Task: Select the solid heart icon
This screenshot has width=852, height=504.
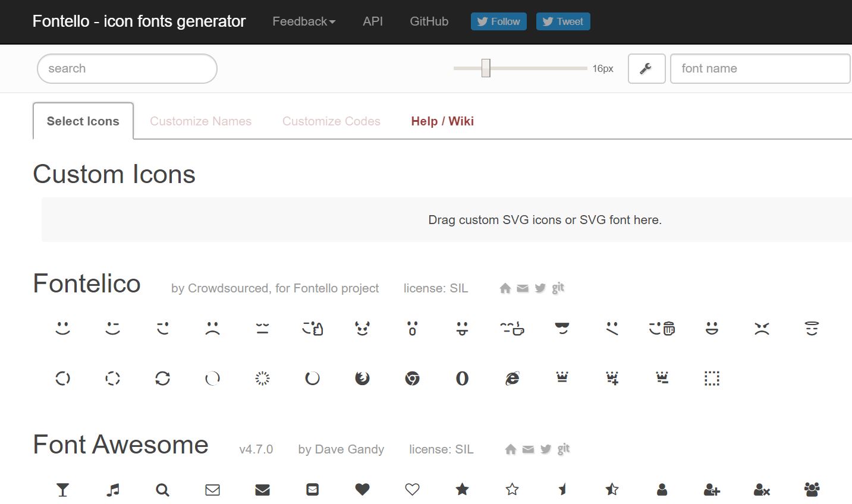Action: [x=363, y=489]
